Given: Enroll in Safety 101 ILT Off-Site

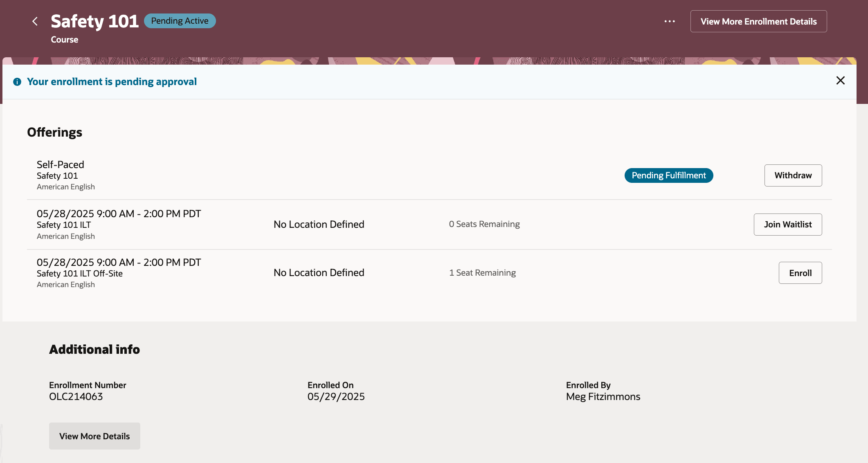Looking at the screenshot, I should pyautogui.click(x=800, y=273).
